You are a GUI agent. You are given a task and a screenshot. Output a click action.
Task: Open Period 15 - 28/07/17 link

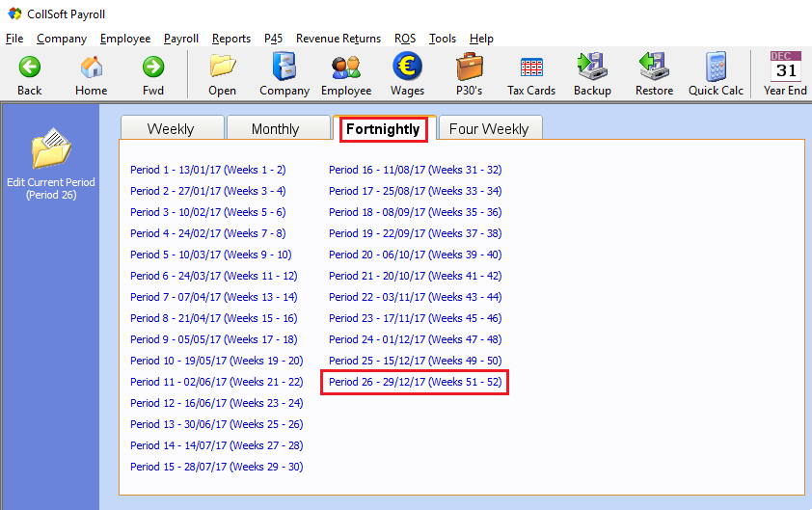coord(216,467)
